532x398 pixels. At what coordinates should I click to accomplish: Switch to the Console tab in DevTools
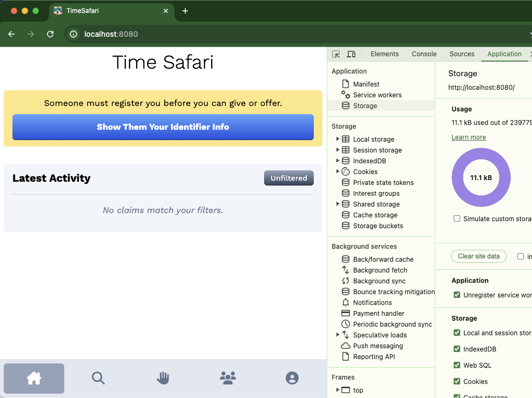[424, 54]
